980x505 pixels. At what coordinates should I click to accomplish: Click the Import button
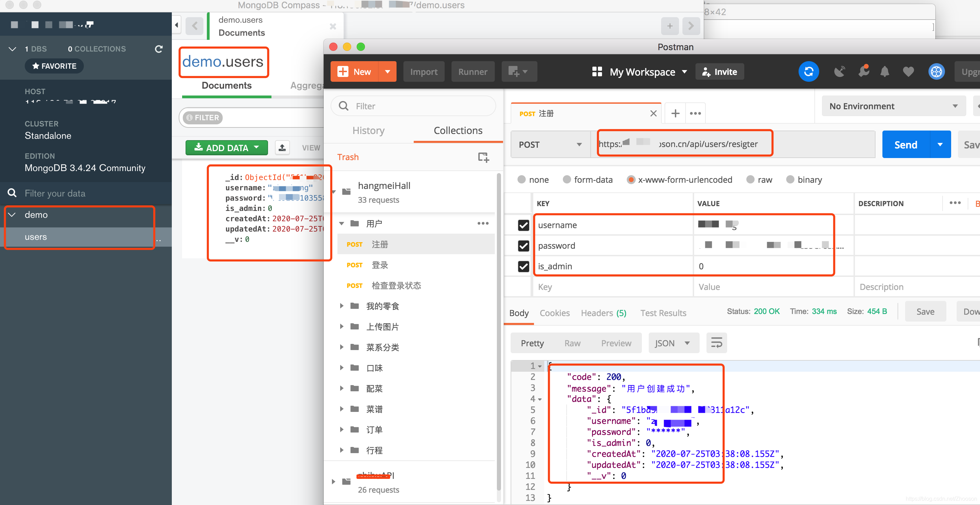(424, 71)
